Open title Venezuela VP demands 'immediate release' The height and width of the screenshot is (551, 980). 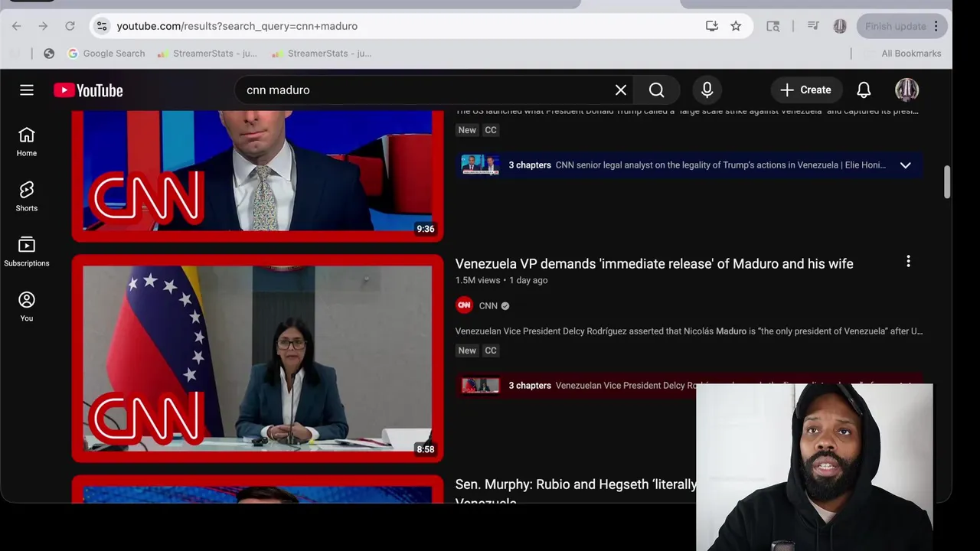[654, 263]
